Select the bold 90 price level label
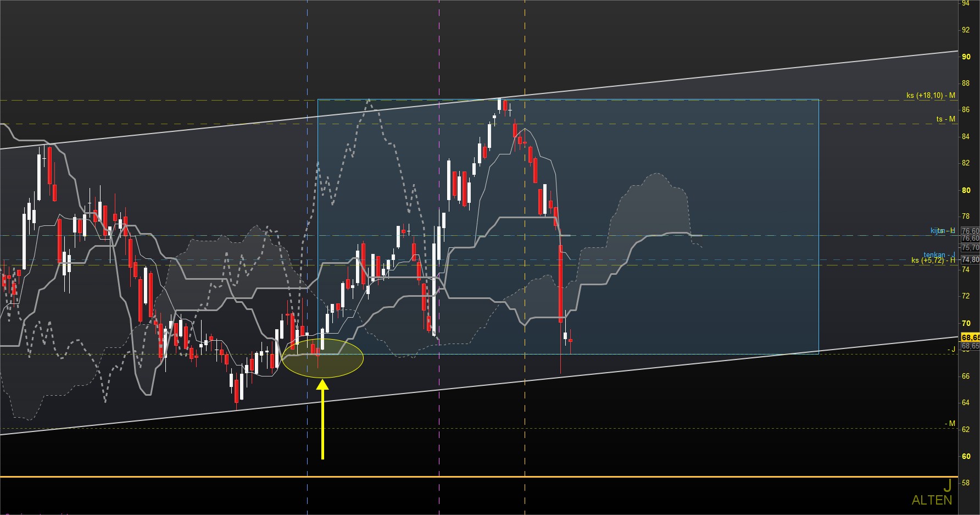The height and width of the screenshot is (515, 980). (x=966, y=57)
